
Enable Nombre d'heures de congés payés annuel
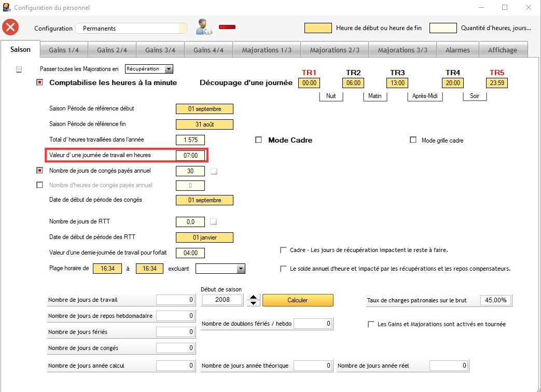tap(40, 185)
